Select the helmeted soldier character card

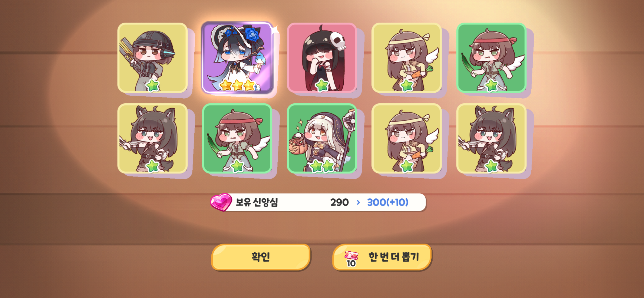click(x=153, y=58)
